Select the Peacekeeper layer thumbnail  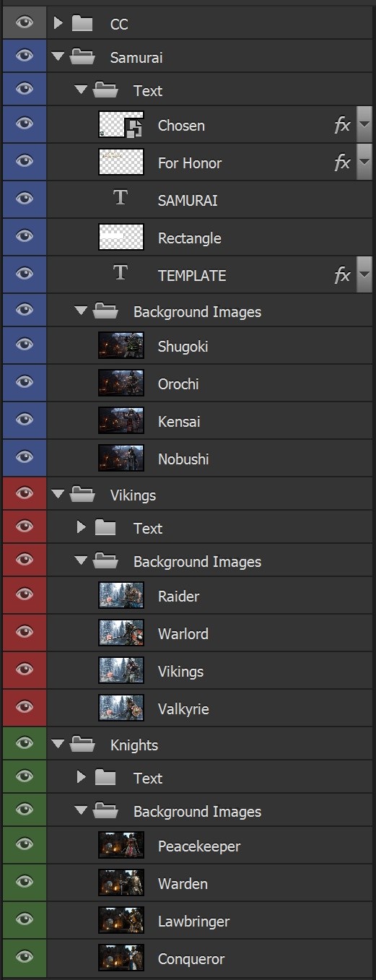coord(121,846)
